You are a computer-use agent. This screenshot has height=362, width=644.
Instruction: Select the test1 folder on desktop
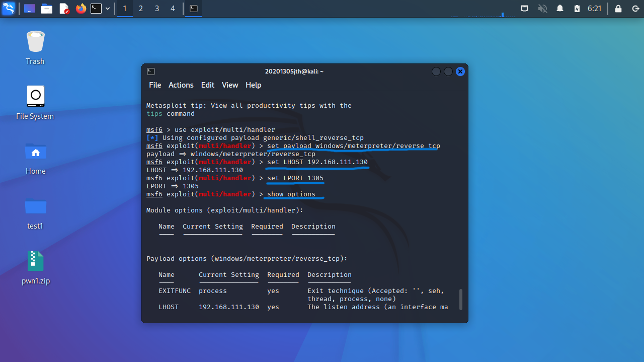[x=35, y=213]
